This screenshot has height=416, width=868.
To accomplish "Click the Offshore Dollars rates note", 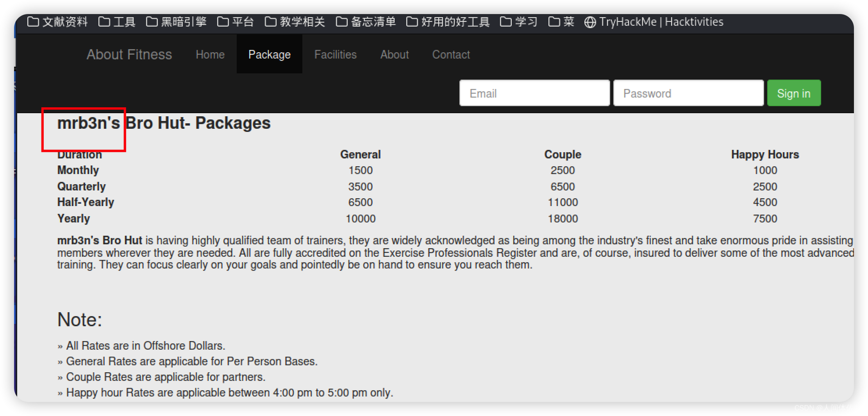I will 146,346.
